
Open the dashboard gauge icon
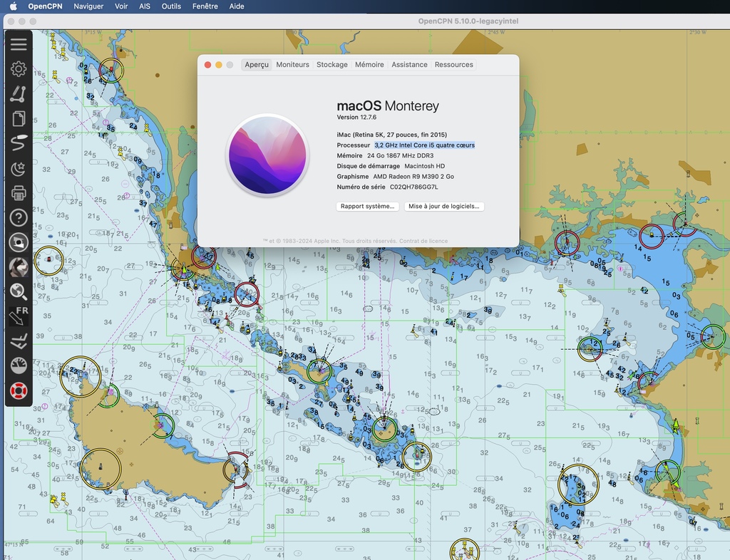pyautogui.click(x=19, y=365)
